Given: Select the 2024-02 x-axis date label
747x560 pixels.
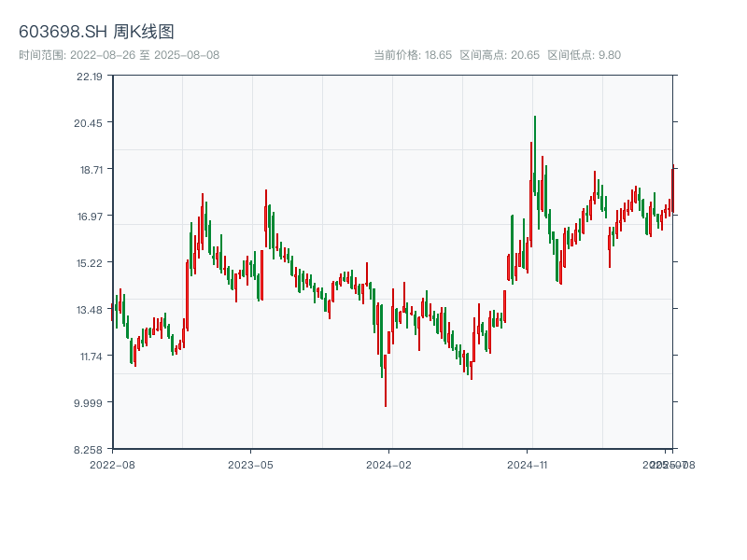Looking at the screenshot, I should tap(389, 464).
